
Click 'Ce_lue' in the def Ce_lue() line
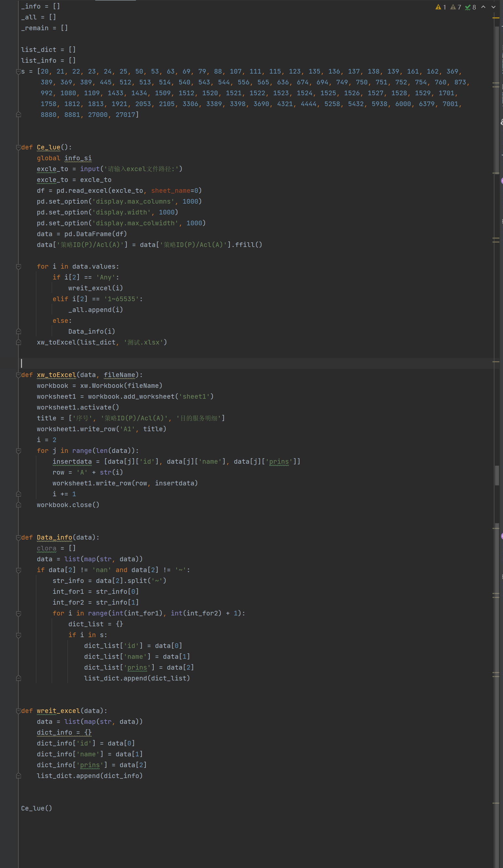tap(49, 147)
